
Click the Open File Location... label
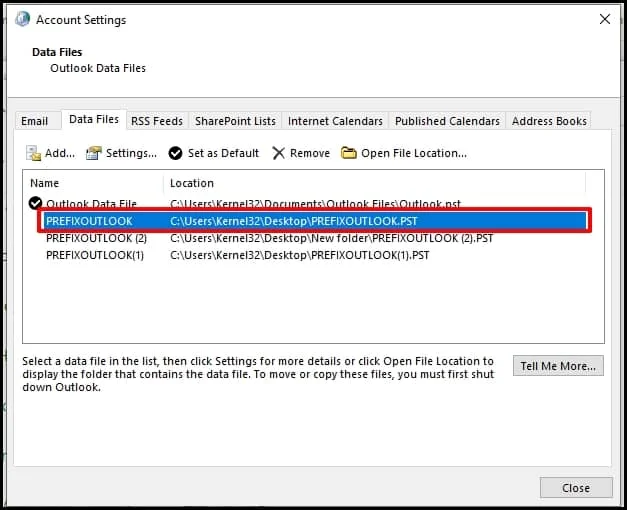tap(414, 153)
